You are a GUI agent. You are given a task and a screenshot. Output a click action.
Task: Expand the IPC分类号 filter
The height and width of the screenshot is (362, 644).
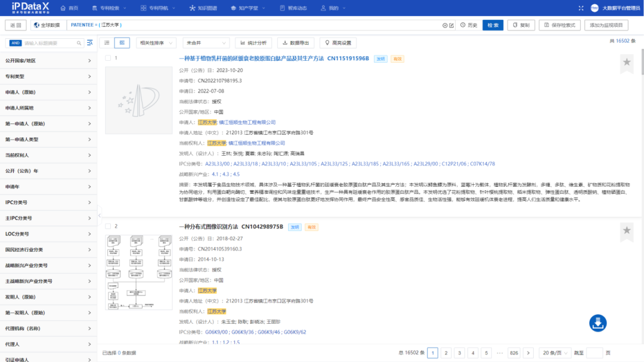pyautogui.click(x=48, y=202)
